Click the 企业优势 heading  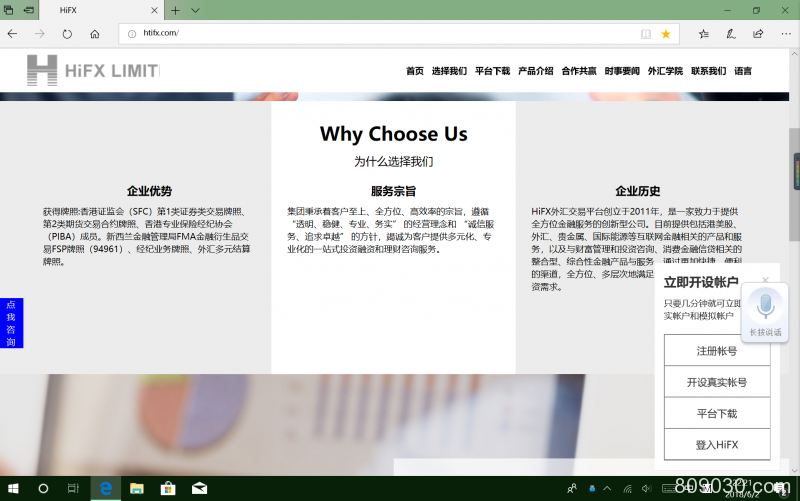click(149, 191)
